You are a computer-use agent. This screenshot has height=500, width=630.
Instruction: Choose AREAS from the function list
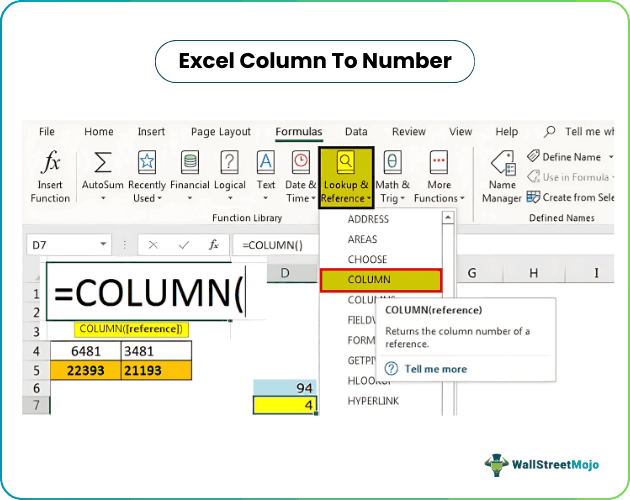362,239
